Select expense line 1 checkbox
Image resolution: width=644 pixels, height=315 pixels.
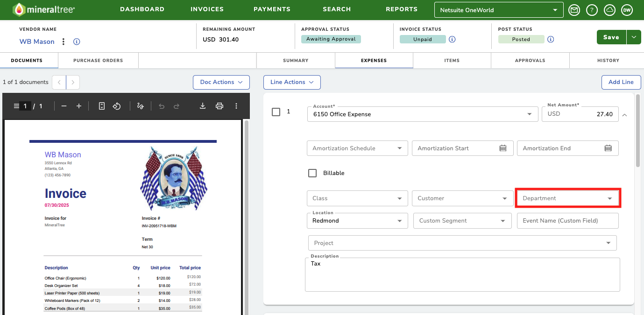[276, 112]
